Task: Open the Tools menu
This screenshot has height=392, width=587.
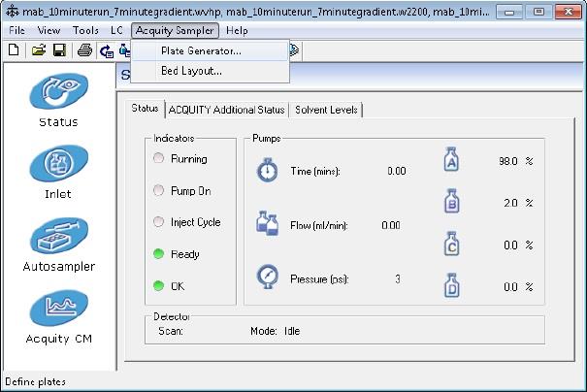Action: click(x=85, y=30)
